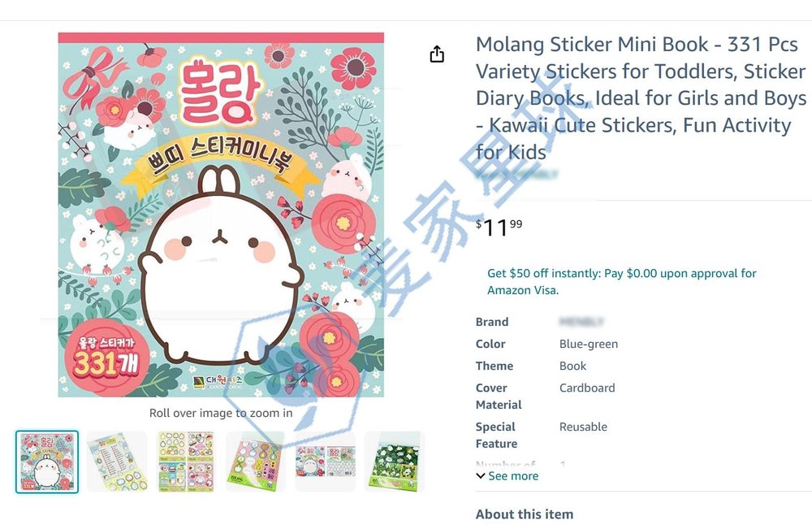The height and width of the screenshot is (529, 812).
Task: Open the See more product details link
Action: pos(512,475)
